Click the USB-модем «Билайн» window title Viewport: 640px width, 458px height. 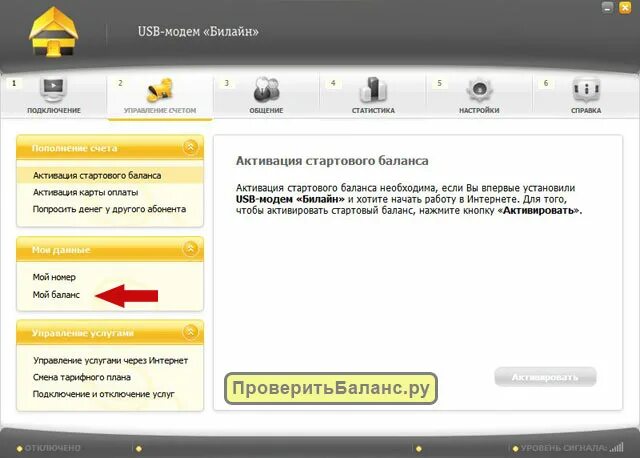[198, 32]
